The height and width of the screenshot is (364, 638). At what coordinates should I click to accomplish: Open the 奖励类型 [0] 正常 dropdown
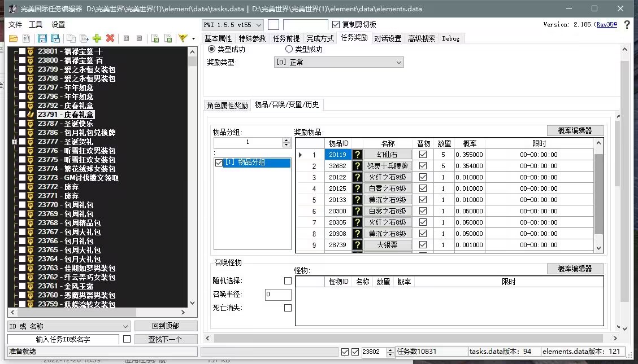point(399,63)
